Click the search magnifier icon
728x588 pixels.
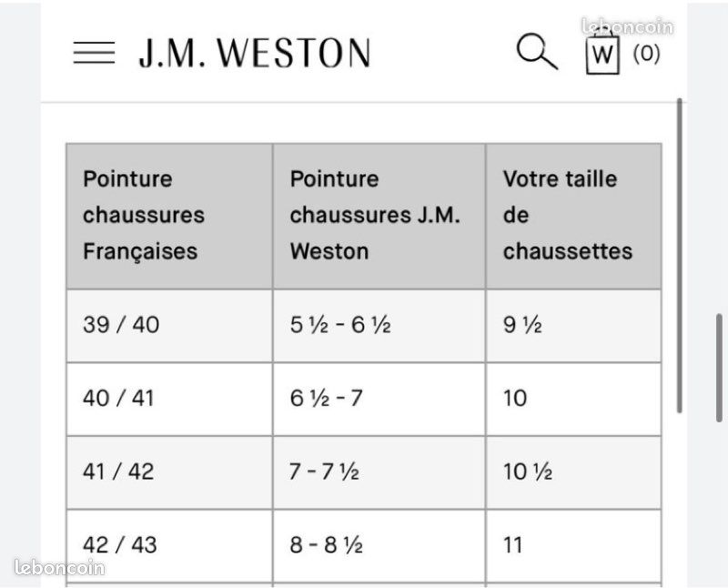[536, 52]
